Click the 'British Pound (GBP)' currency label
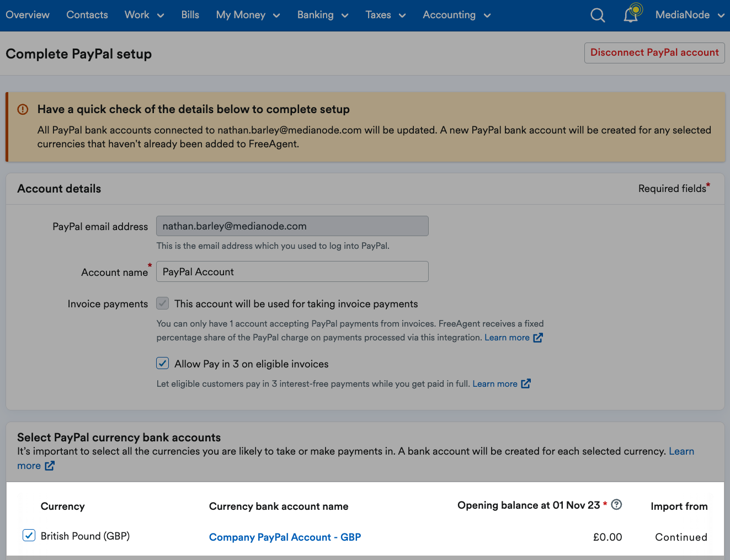 [86, 536]
